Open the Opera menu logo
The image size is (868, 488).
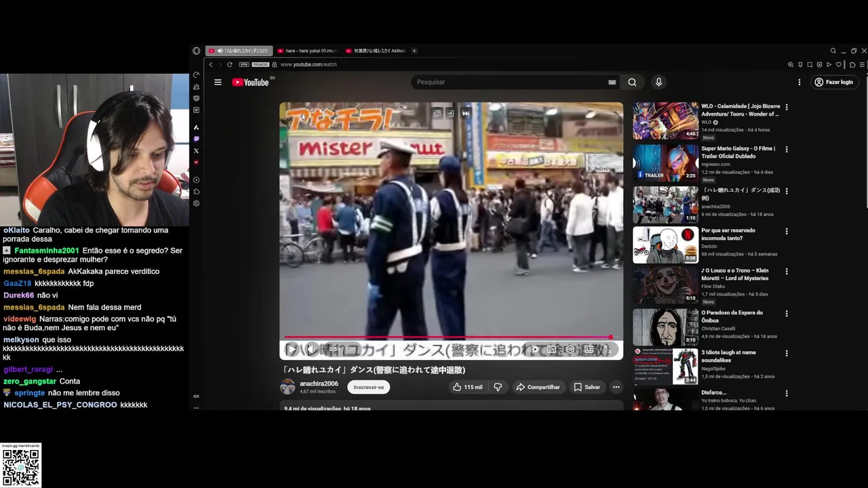[x=197, y=51]
